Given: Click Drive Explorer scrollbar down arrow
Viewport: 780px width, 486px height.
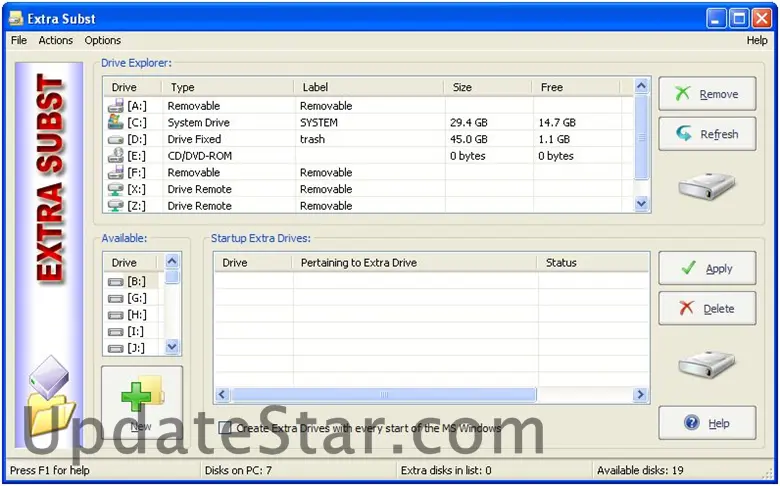Looking at the screenshot, I should tap(641, 203).
